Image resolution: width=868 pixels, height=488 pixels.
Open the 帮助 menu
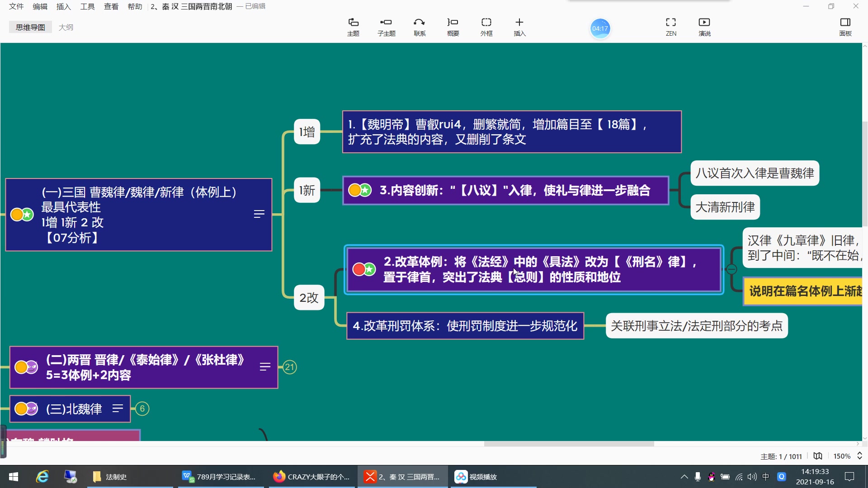coord(135,6)
